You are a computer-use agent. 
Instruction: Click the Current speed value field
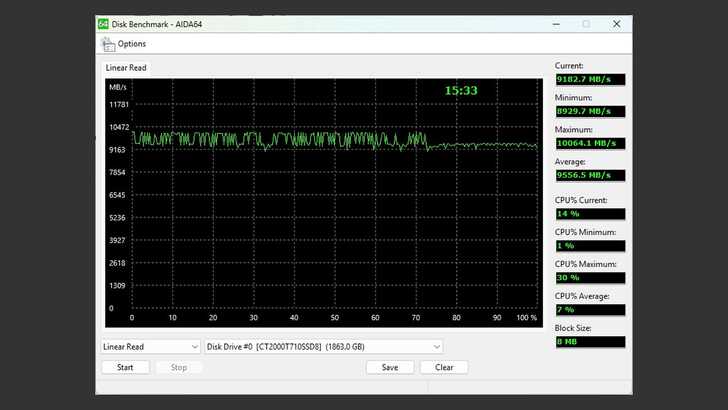click(x=590, y=79)
